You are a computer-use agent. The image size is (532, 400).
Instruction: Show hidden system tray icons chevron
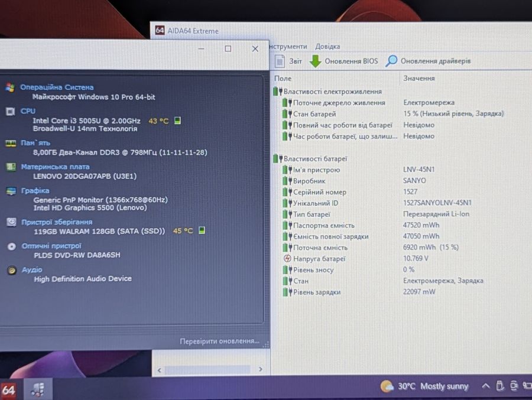[485, 386]
